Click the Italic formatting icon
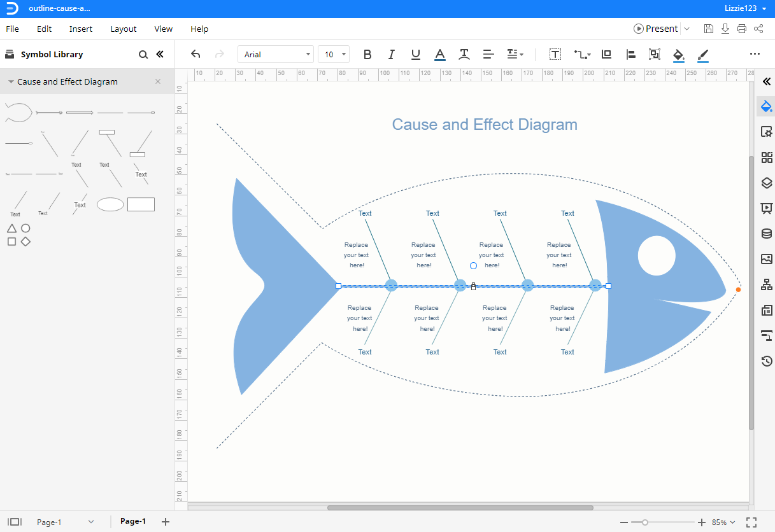The width and height of the screenshot is (775, 532). tap(392, 55)
